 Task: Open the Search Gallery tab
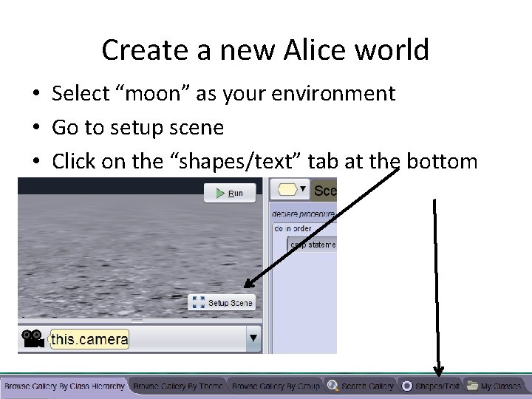(361, 386)
